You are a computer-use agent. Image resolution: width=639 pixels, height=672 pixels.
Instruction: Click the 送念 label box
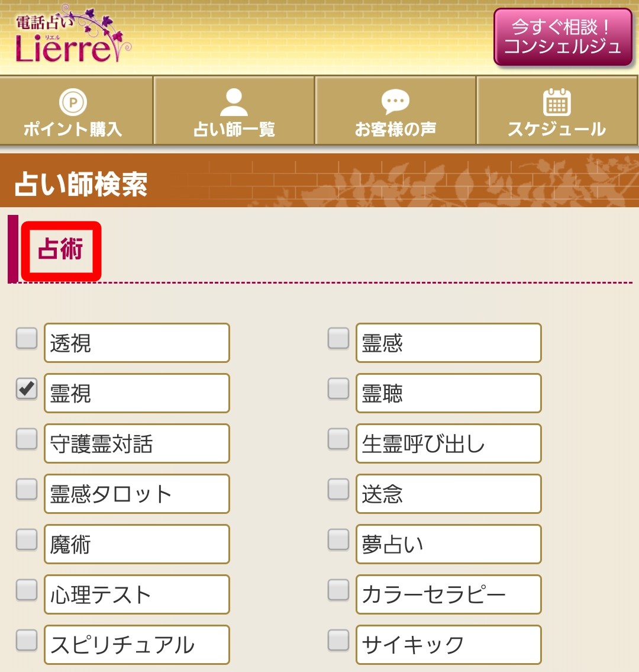(x=448, y=494)
